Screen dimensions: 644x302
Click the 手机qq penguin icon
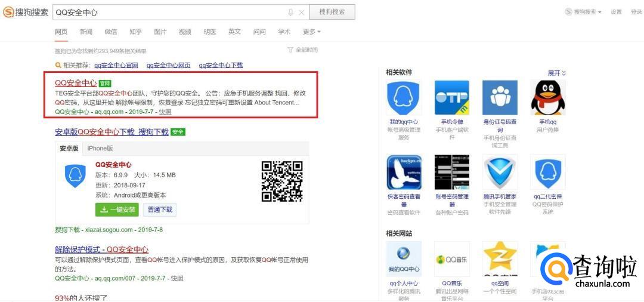[x=548, y=98]
